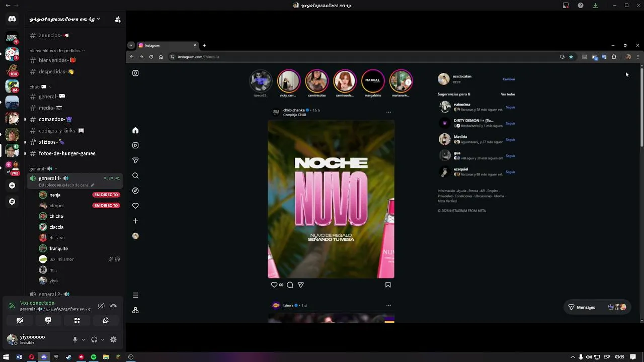View margalatrio story

point(373,83)
